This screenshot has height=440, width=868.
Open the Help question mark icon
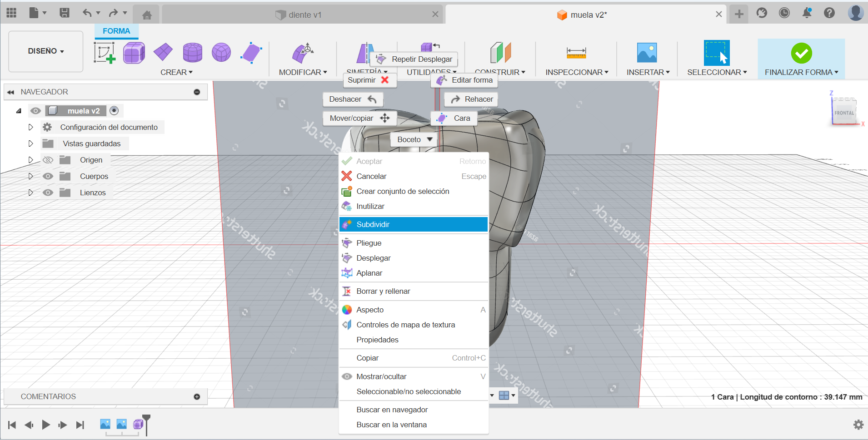point(829,13)
